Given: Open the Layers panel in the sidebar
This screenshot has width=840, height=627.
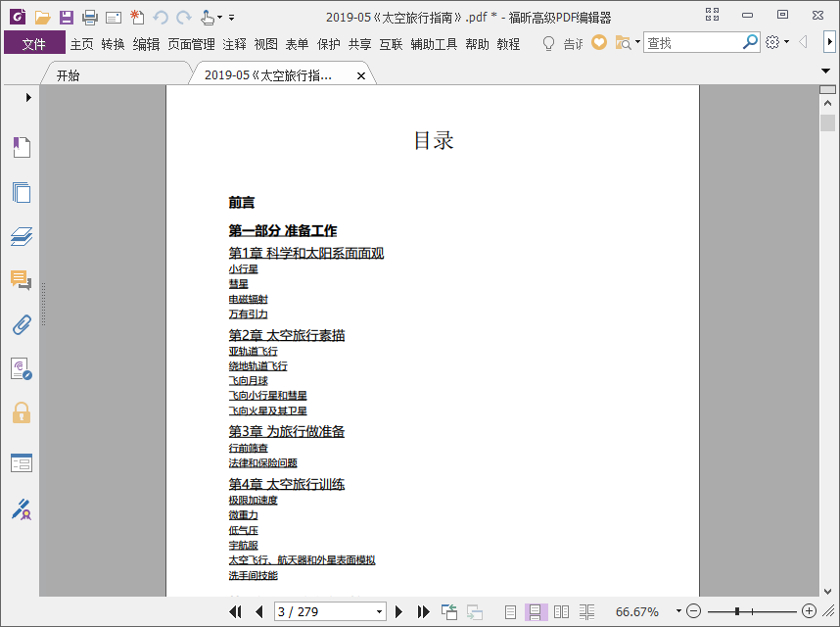Looking at the screenshot, I should (22, 236).
